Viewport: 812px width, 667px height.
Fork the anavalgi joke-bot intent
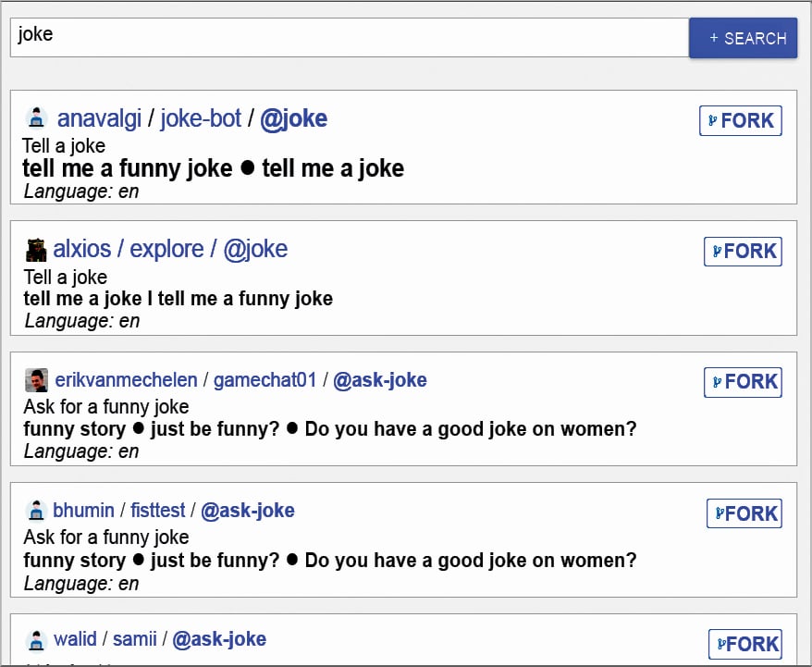tap(740, 120)
